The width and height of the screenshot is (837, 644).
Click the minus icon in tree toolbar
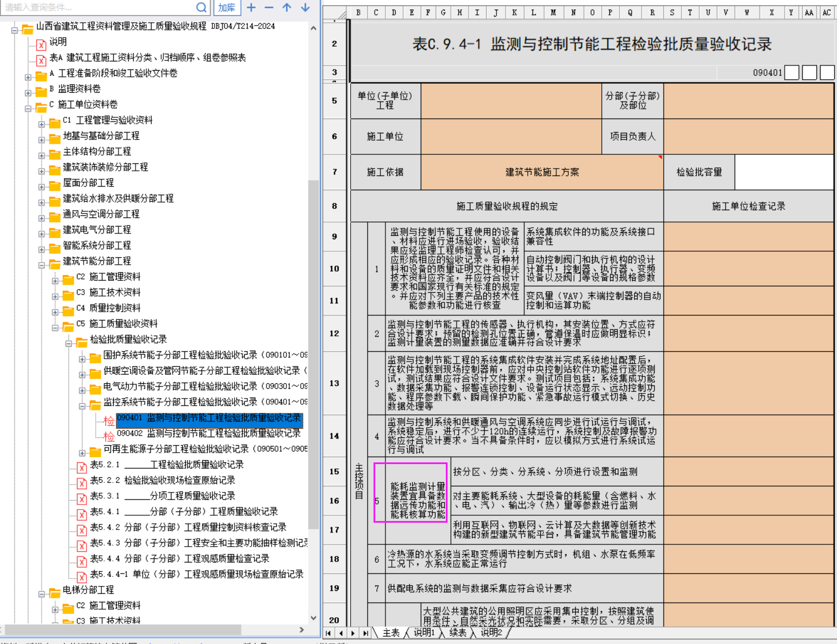[x=269, y=7]
